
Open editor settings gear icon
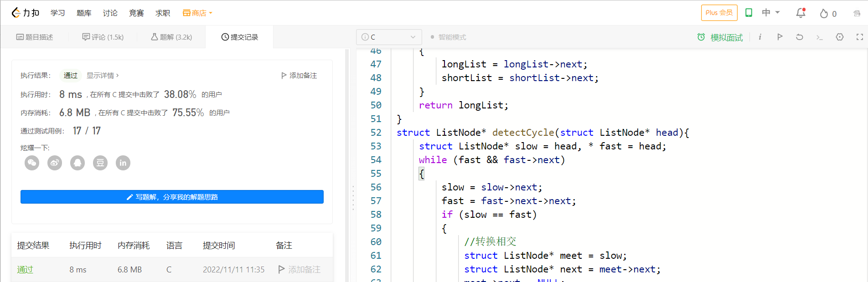840,37
